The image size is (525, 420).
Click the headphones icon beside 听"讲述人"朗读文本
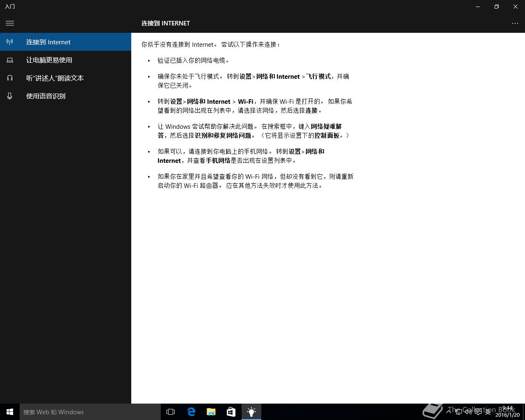10,78
